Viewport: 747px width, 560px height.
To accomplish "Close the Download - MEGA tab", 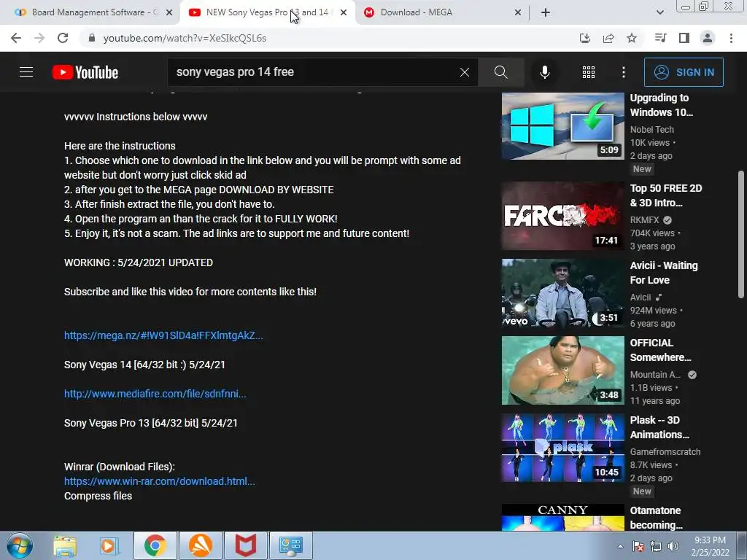I will pyautogui.click(x=518, y=12).
